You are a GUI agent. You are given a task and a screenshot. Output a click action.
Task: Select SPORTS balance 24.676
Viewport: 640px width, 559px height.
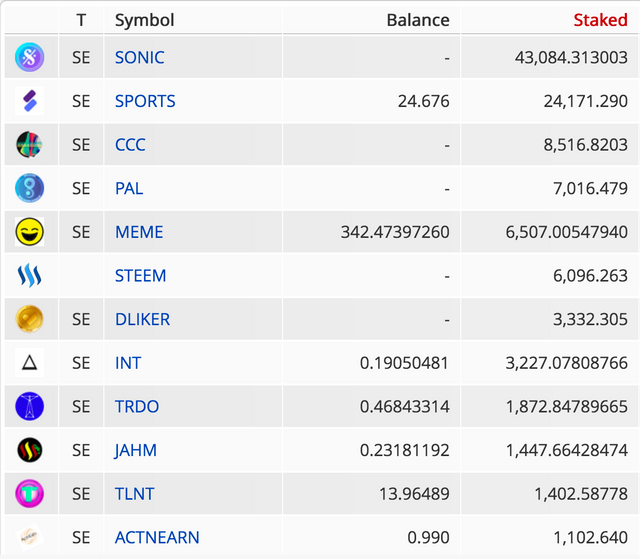pyautogui.click(x=424, y=101)
